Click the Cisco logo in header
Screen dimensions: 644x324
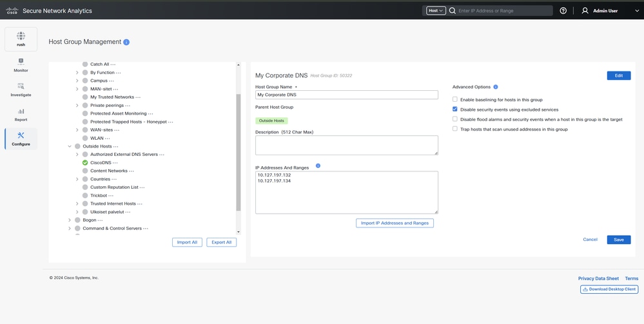tap(12, 11)
